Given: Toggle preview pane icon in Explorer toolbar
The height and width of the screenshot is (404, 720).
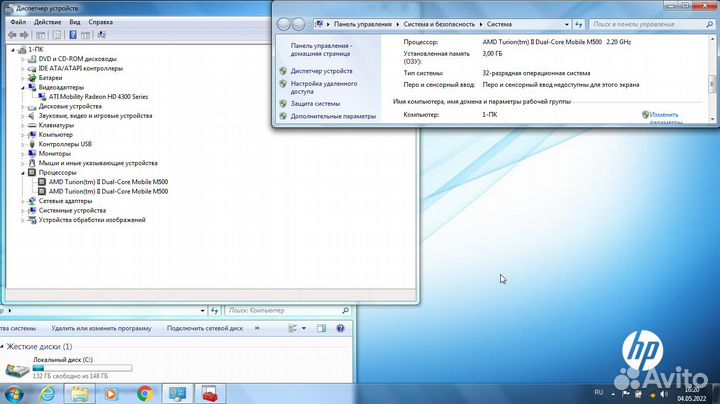Looking at the screenshot, I should pyautogui.click(x=321, y=328).
